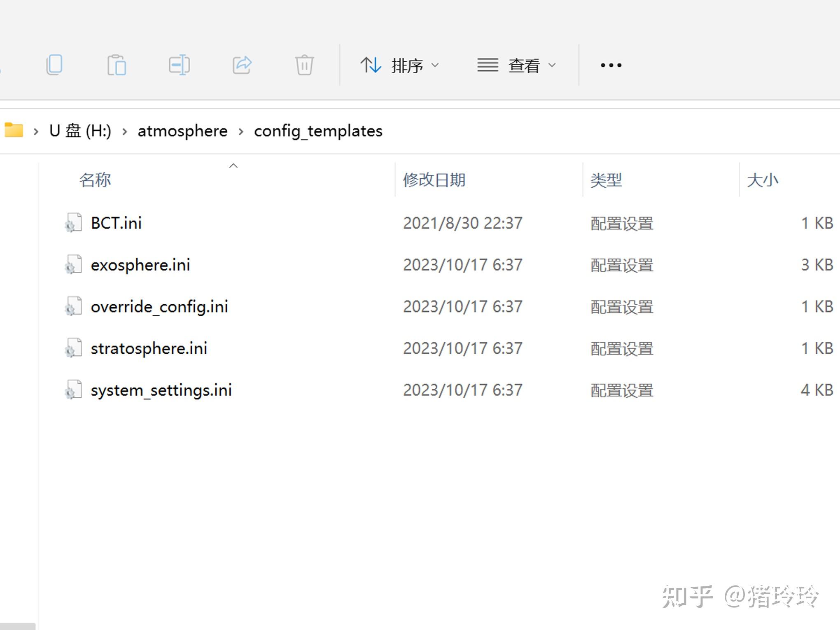Select system_settings.ini file
Screen dimensions: 840x630
click(161, 390)
